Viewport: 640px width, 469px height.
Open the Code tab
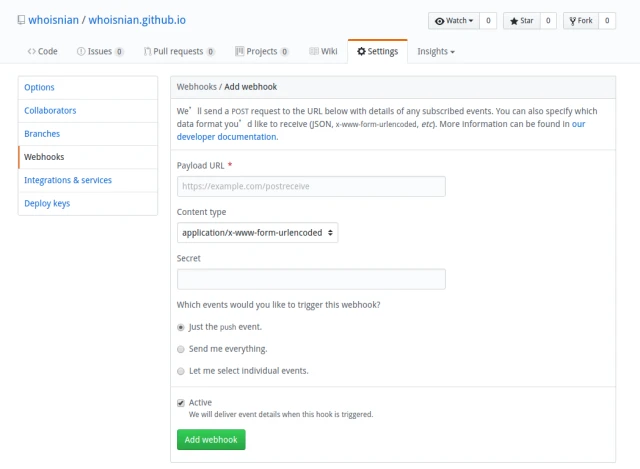click(43, 51)
